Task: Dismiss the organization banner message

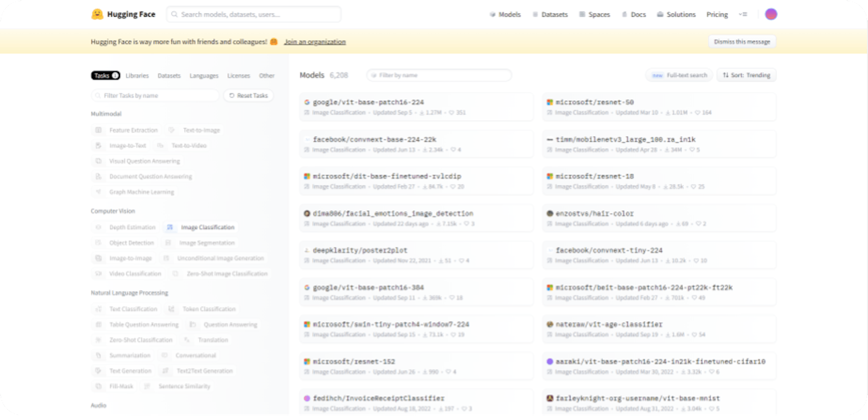Action: 741,41
